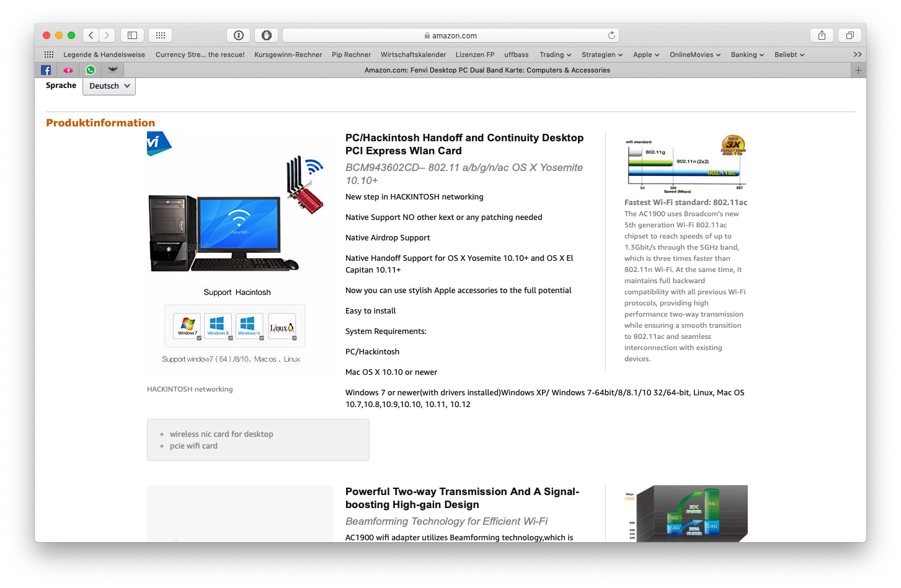The width and height of the screenshot is (901, 588).
Task: Click 'HACKINTOSH networking' image caption
Action: pyautogui.click(x=190, y=389)
